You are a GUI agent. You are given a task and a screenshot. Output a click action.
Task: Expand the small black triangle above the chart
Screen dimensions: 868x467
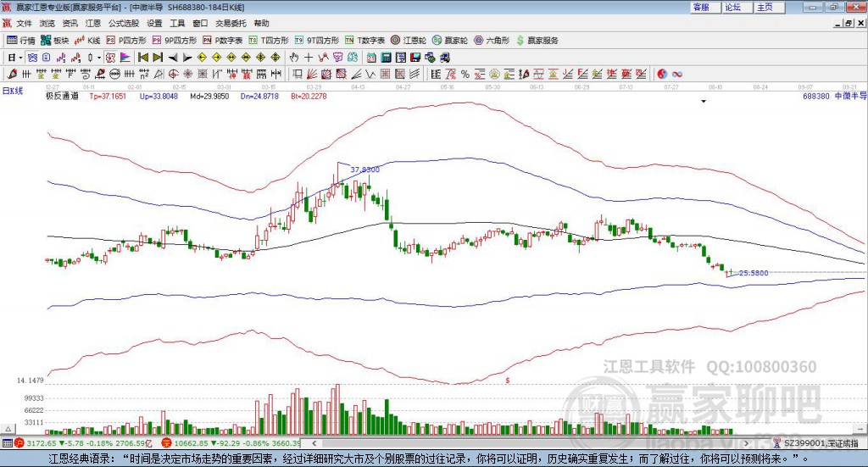tap(704, 102)
